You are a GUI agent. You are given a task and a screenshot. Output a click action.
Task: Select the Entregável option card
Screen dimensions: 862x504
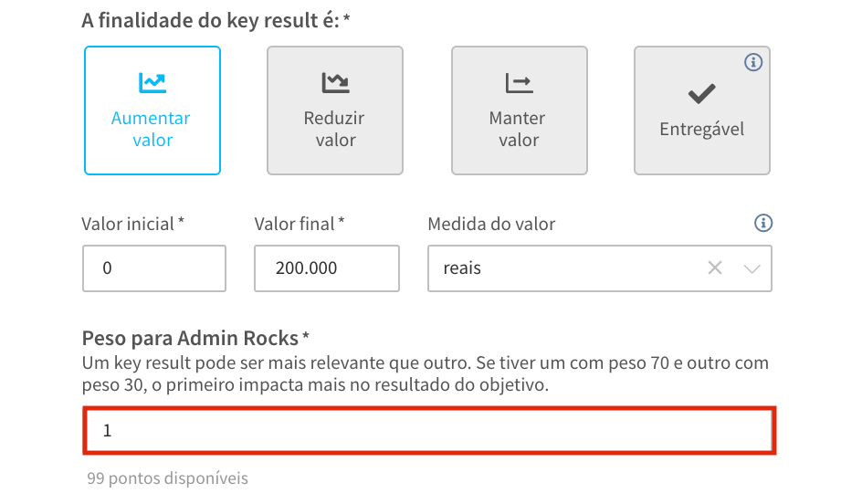tap(702, 110)
